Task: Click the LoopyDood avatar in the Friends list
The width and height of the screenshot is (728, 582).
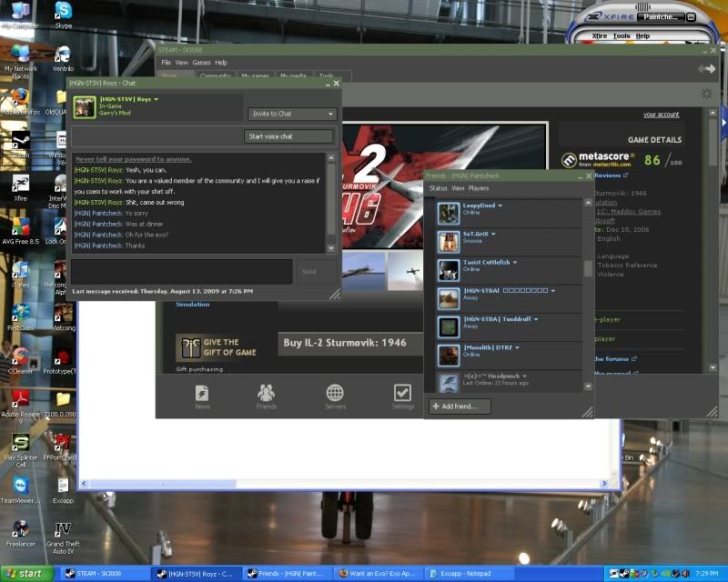Action: pyautogui.click(x=449, y=214)
